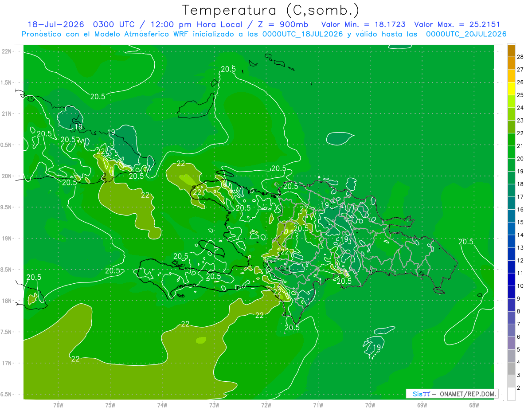Pick the white bottom swatch of the color scale
Screen dimensions: 532x411
pos(511,394)
